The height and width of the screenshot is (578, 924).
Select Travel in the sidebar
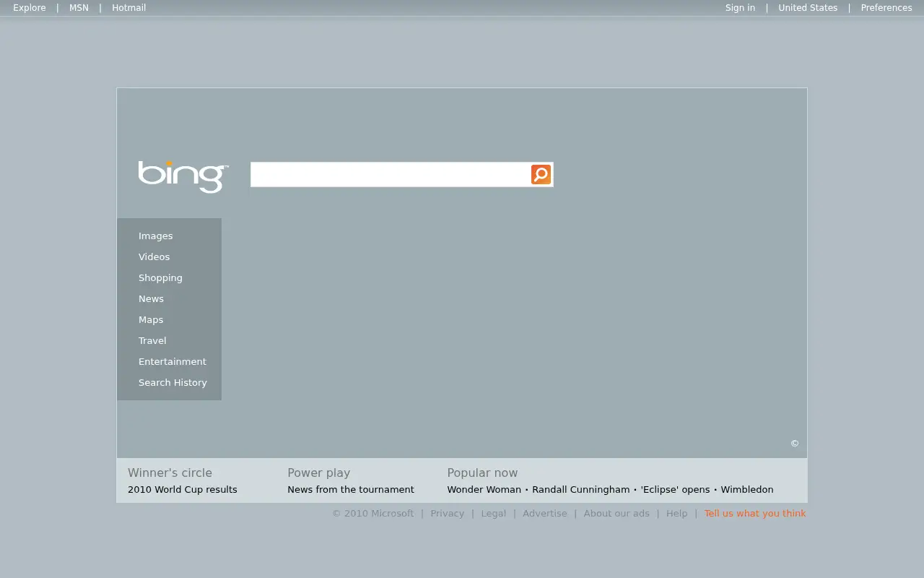click(x=152, y=340)
